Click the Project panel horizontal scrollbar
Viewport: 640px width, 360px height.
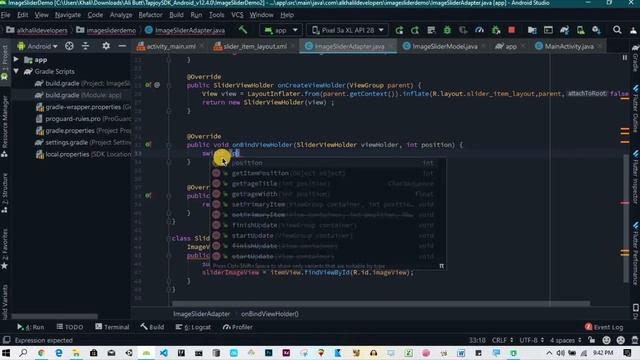(54, 316)
